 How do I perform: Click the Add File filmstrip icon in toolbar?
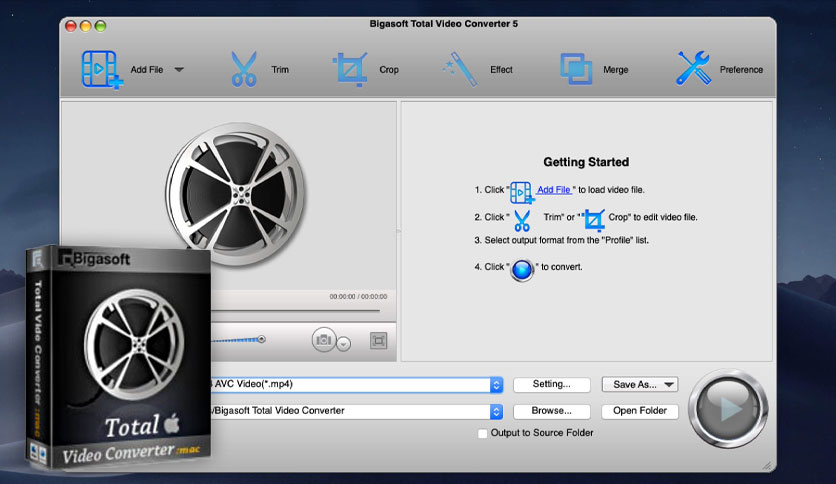tap(102, 69)
